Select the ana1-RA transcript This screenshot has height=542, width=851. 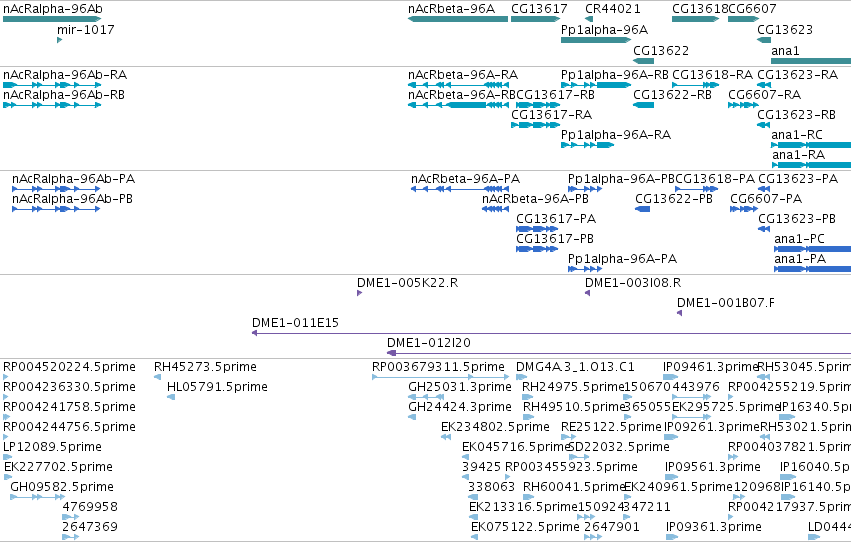coord(811,165)
